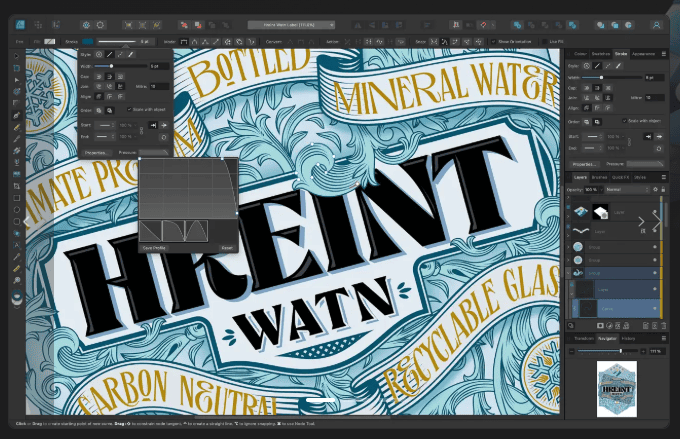Open snapping options dropdown arrow
680x439 pixels.
click(493, 25)
